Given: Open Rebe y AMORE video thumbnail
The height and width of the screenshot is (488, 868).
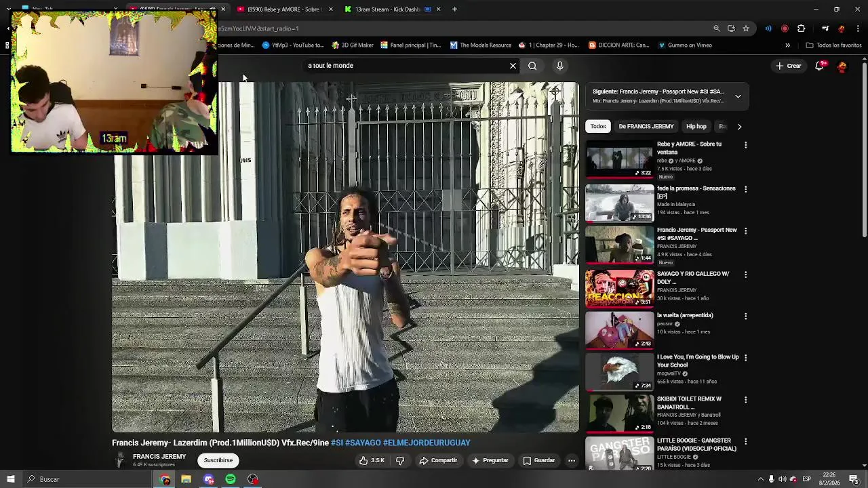Looking at the screenshot, I should pos(620,160).
